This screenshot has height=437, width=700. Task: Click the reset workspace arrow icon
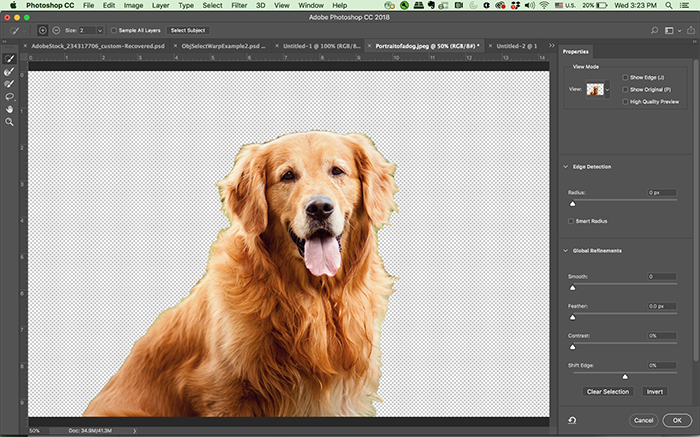571,420
